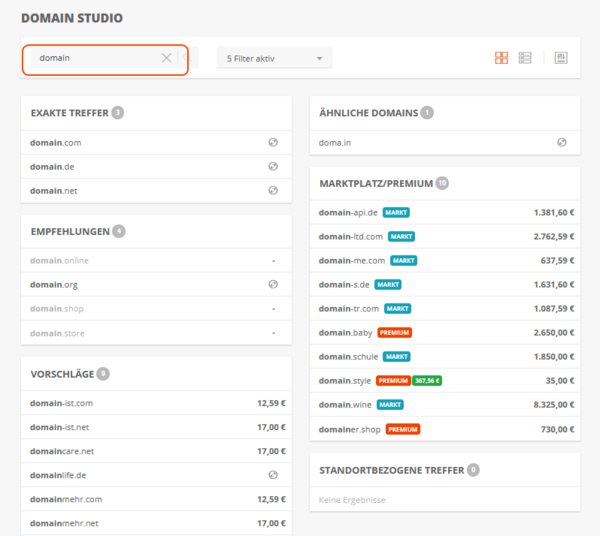Select domain.style premium entry

[x=445, y=381]
